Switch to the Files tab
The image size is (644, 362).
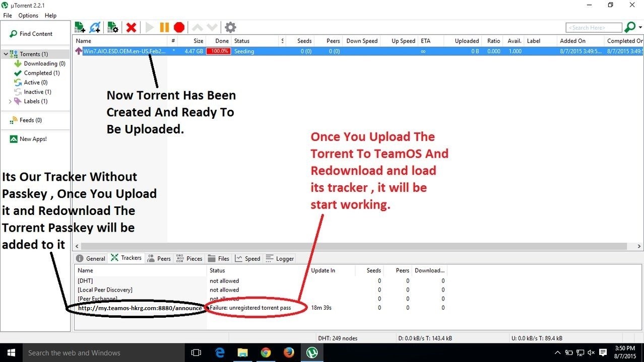(219, 258)
